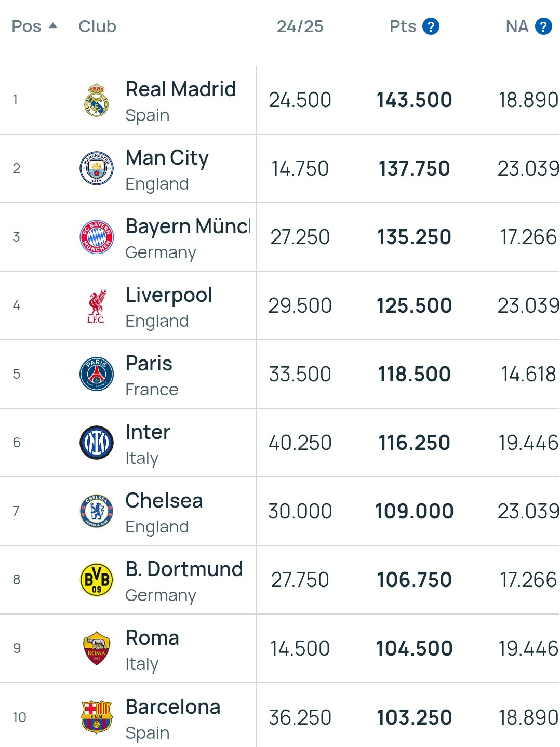
Task: Sort table by Club column header
Action: 97,26
